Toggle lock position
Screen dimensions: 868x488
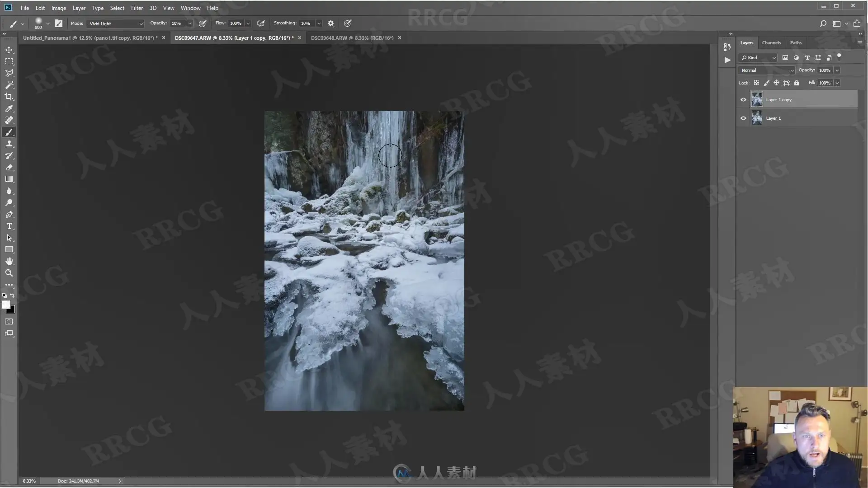[776, 83]
